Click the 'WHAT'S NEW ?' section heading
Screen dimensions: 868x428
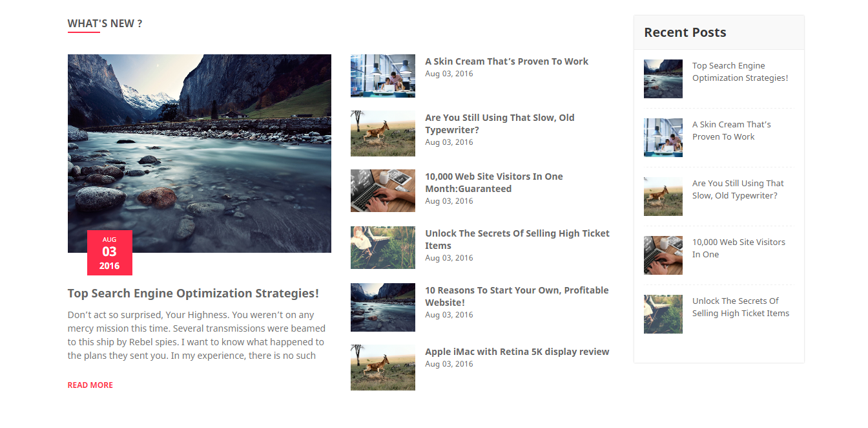(x=105, y=24)
